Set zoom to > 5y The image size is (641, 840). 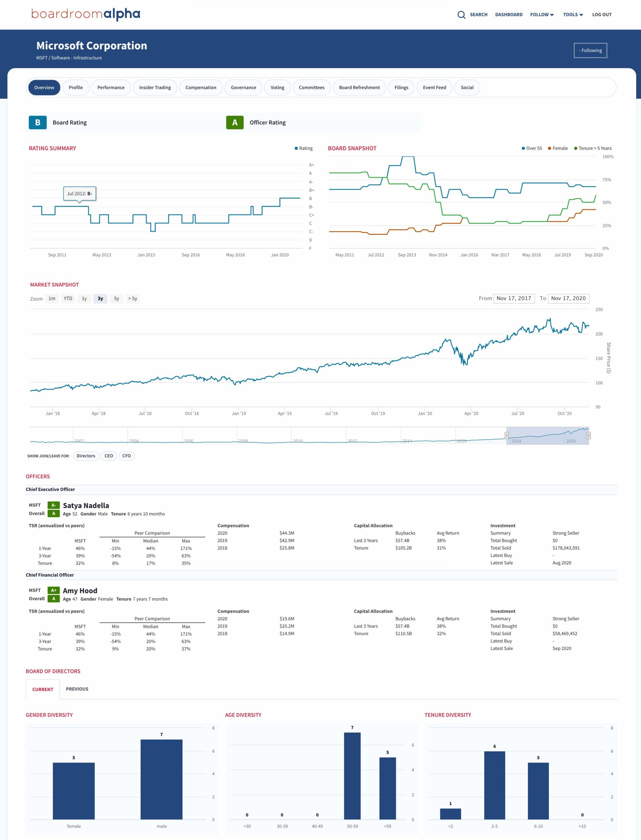tap(133, 299)
